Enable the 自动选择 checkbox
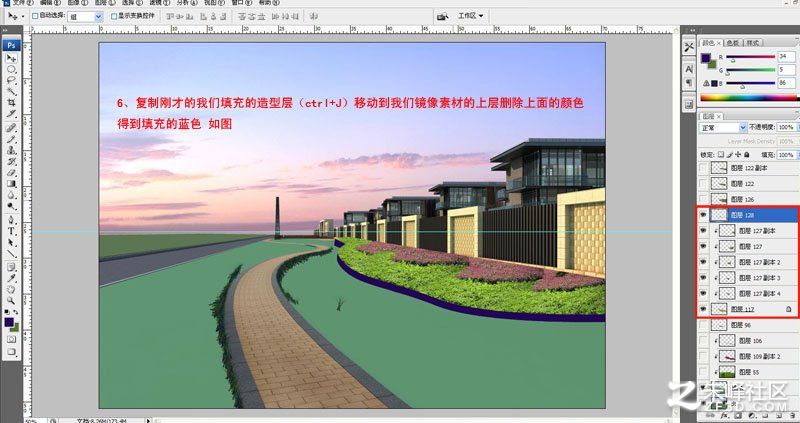 35,16
